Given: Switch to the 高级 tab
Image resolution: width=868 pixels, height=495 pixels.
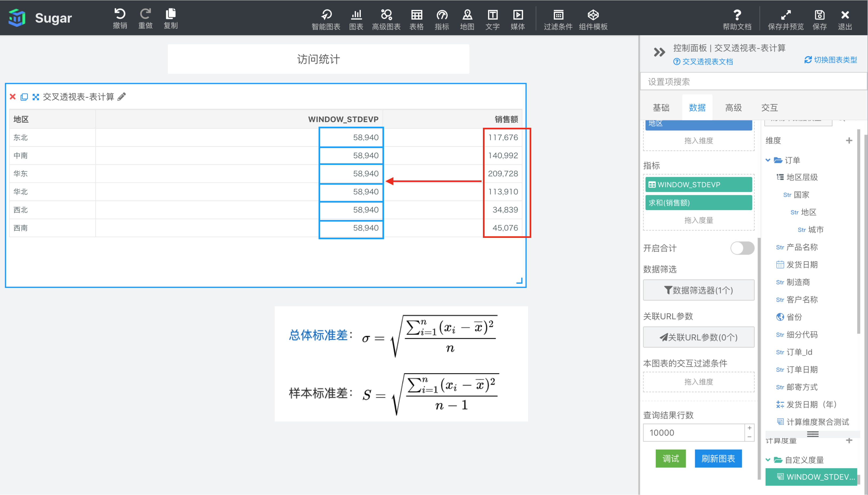Looking at the screenshot, I should [733, 108].
